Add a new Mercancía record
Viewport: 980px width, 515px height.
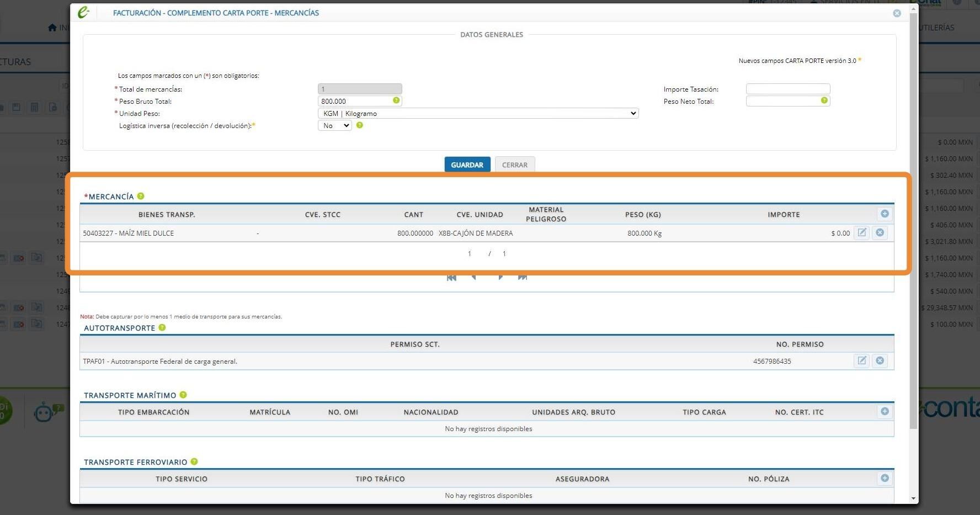click(x=885, y=214)
